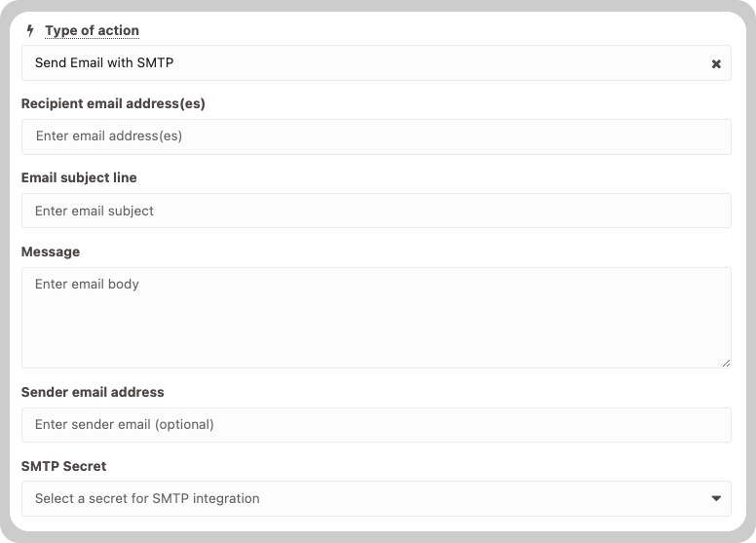
Task: Click the 'Recipient email address(es)' label
Action: point(113,103)
